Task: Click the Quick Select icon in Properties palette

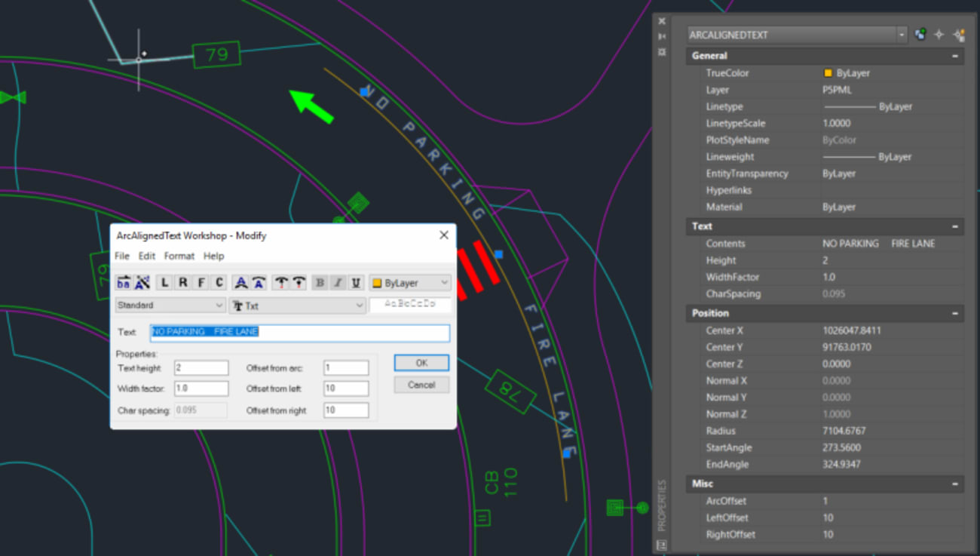Action: 959,34
